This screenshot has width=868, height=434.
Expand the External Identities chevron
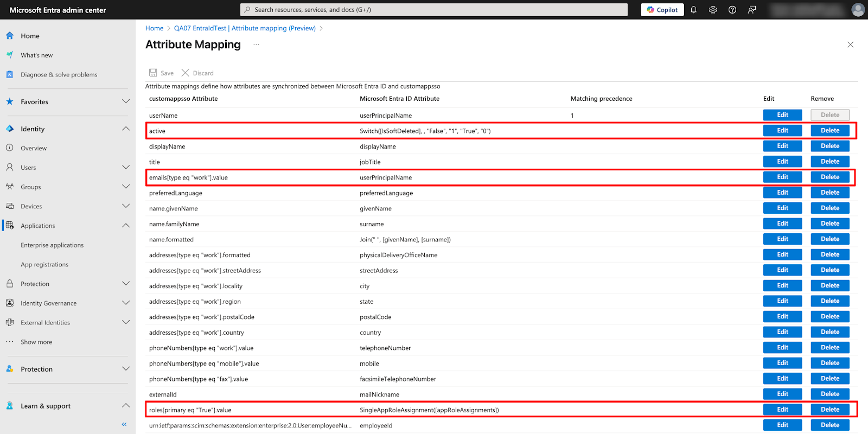pos(126,323)
